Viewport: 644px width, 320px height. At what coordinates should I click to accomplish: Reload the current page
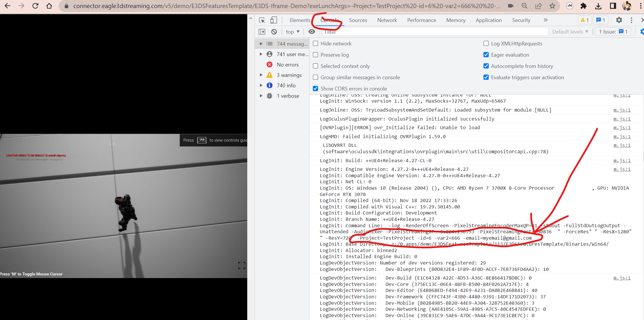(35, 6)
